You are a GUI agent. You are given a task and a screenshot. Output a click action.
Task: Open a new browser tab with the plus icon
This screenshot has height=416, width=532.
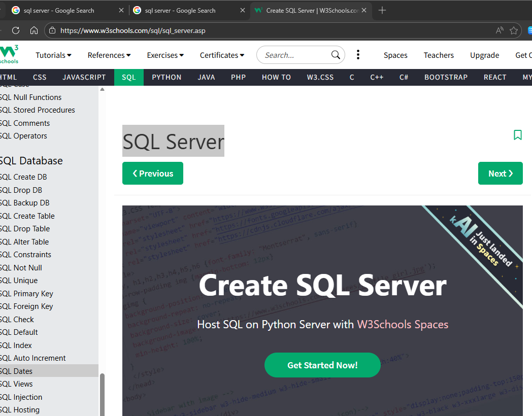[x=382, y=10]
